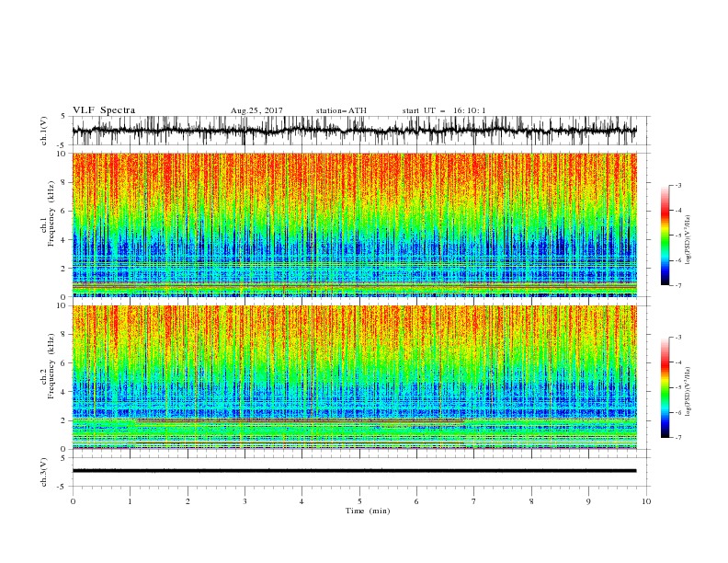Click the "9" minute tick label
The width and height of the screenshot is (728, 563).
588,501
